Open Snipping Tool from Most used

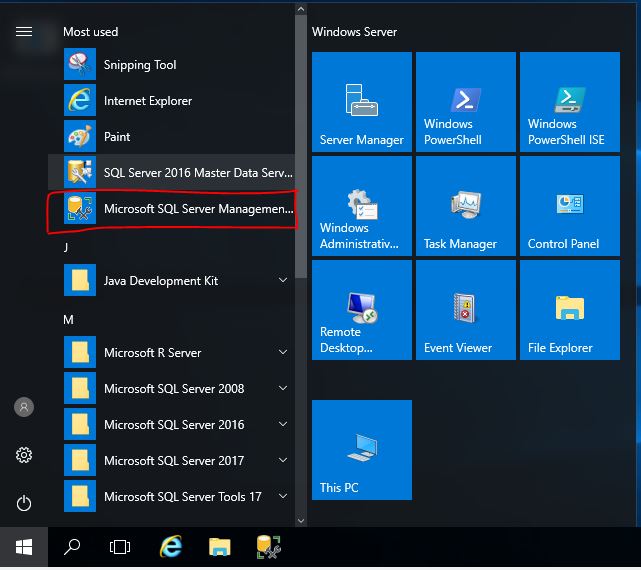(x=139, y=65)
